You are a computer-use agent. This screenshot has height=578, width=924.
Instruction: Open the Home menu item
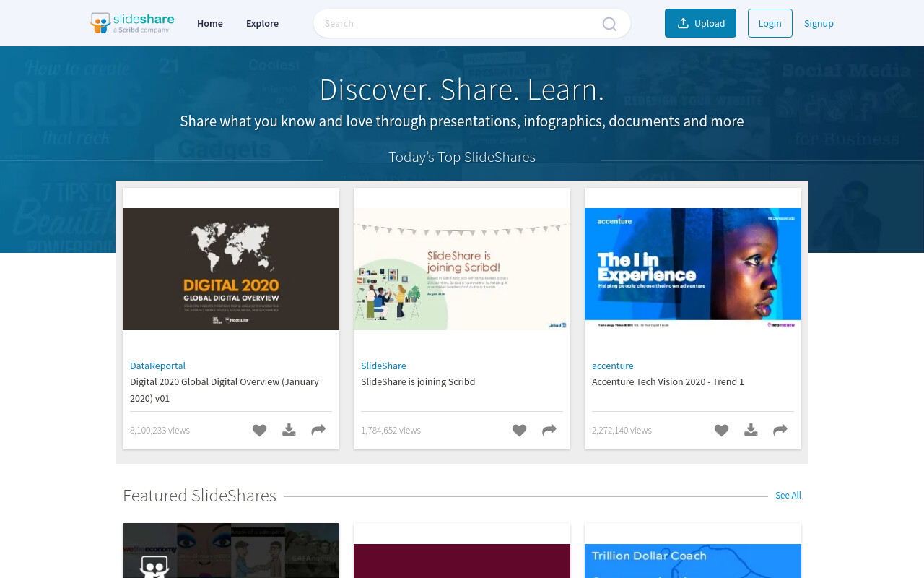click(210, 23)
